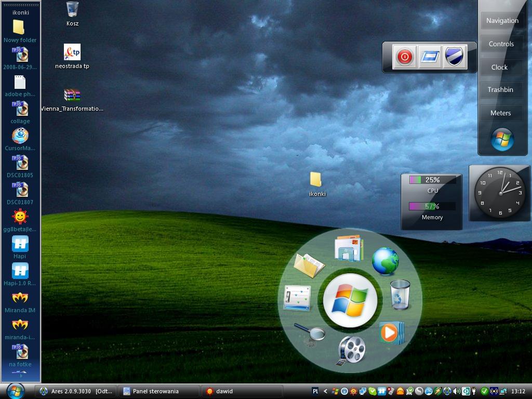Viewport: 532px width, 399px height.
Task: Open the volume speaker tray icon
Action: point(456,391)
